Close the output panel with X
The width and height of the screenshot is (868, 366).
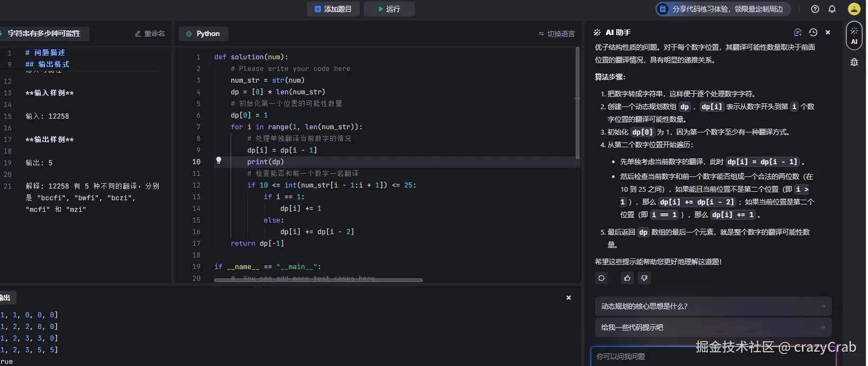(569, 298)
